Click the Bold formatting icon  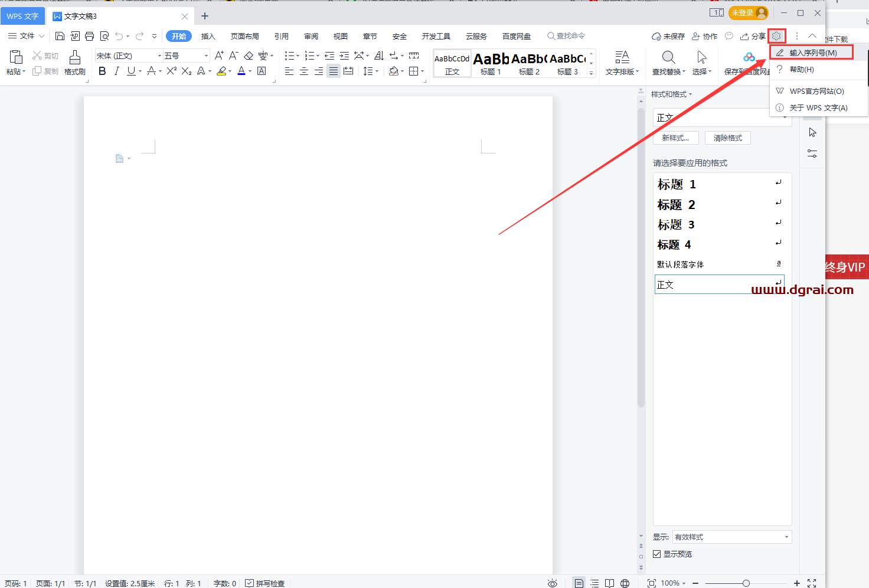click(x=102, y=71)
